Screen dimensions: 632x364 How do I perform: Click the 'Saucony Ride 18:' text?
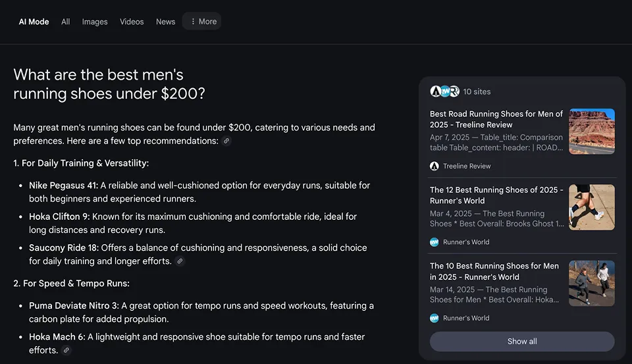tap(64, 247)
